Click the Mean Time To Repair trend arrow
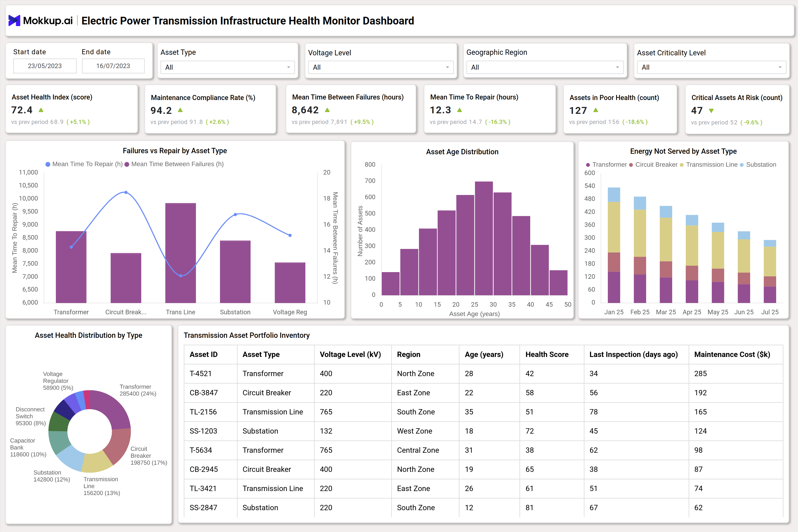 click(459, 110)
